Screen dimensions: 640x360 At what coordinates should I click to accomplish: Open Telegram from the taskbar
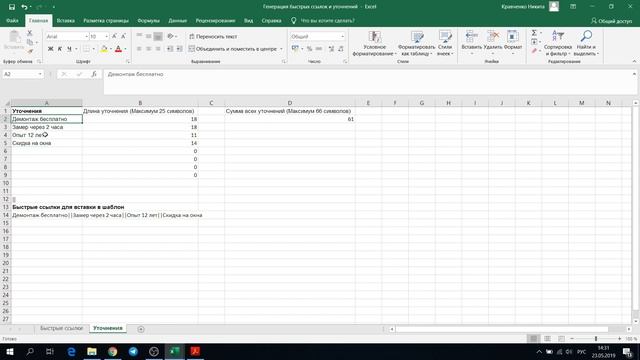(133, 351)
